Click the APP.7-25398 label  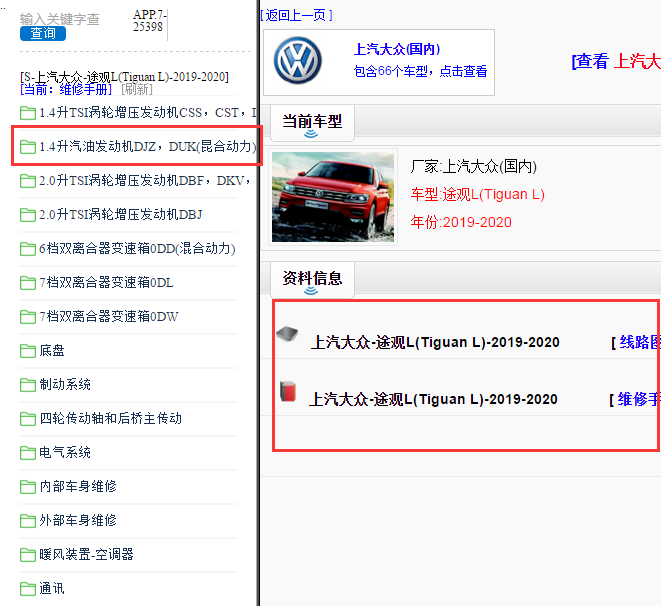[x=149, y=21]
